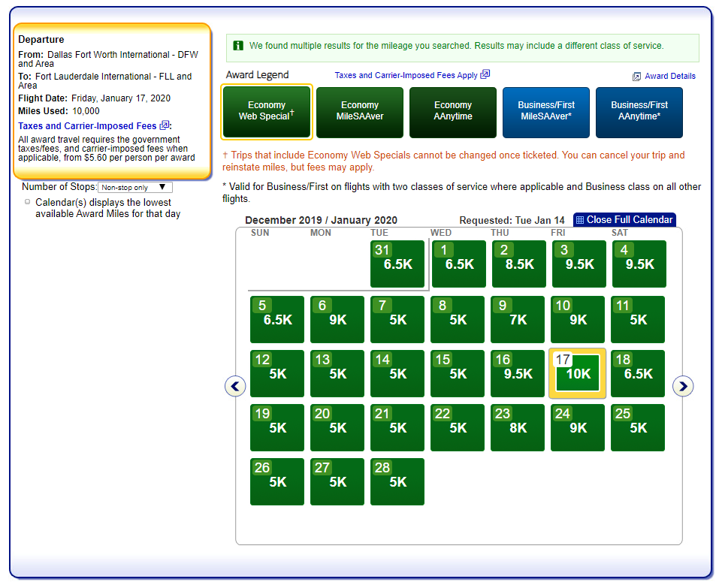719x588 pixels.
Task: Advance calendar with right arrow button
Action: 682,386
